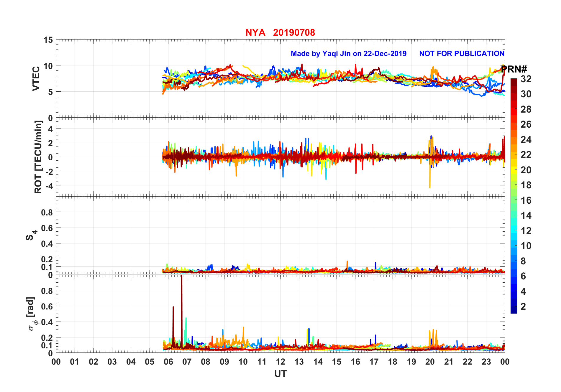Click the sigma-phi axis tick "0.8"
The height and width of the screenshot is (392, 561).
coord(47,291)
